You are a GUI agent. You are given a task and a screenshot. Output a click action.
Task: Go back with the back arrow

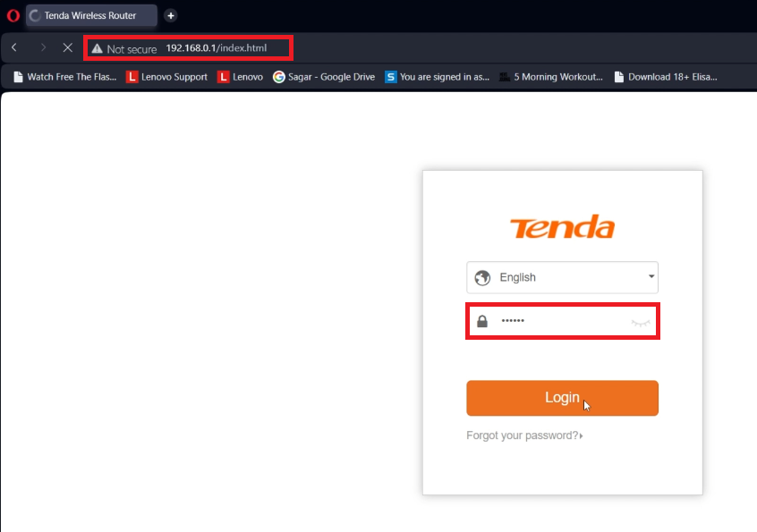click(14, 47)
